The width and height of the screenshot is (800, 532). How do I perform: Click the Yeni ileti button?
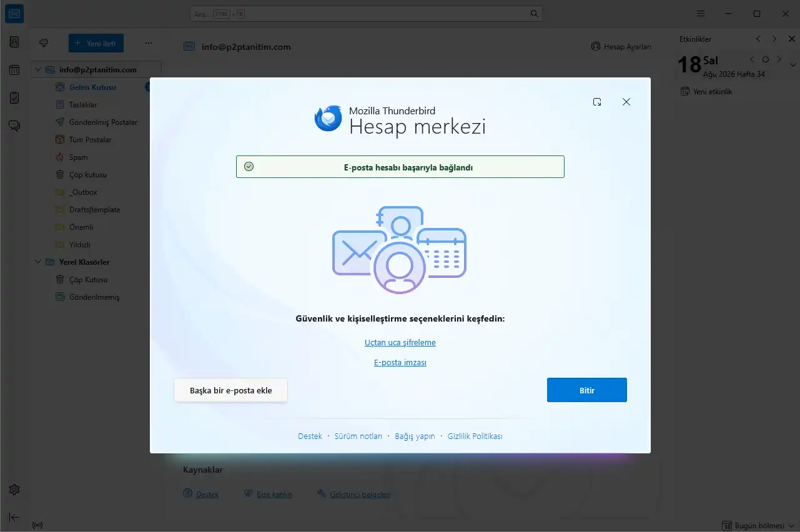point(96,43)
